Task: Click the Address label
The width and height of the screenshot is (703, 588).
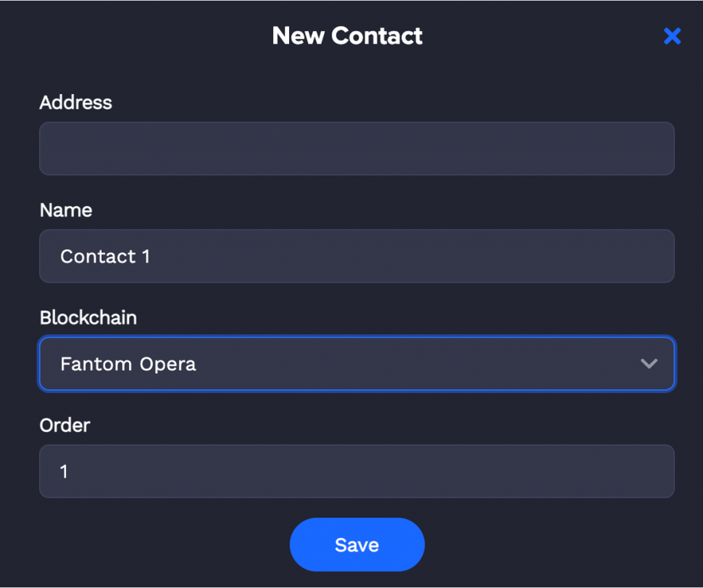Action: pos(76,103)
